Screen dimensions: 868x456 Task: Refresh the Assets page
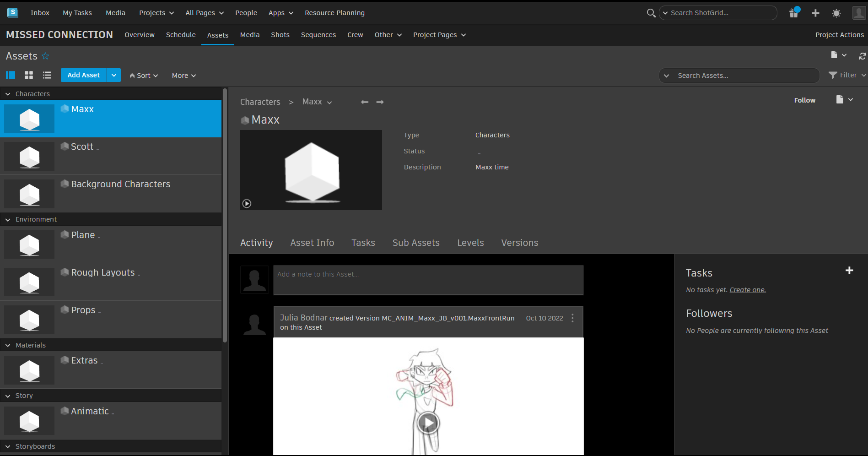click(863, 56)
